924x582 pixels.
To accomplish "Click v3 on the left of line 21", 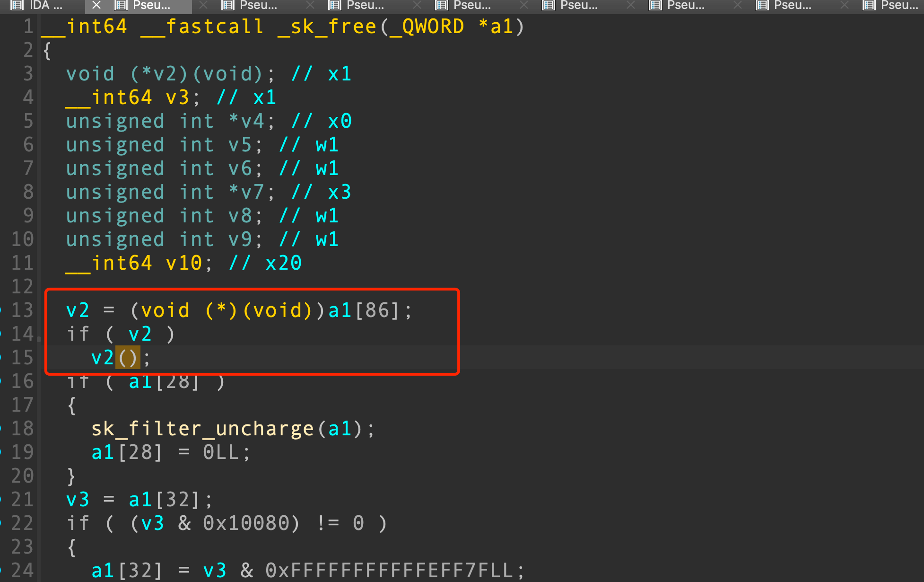I will point(78,500).
